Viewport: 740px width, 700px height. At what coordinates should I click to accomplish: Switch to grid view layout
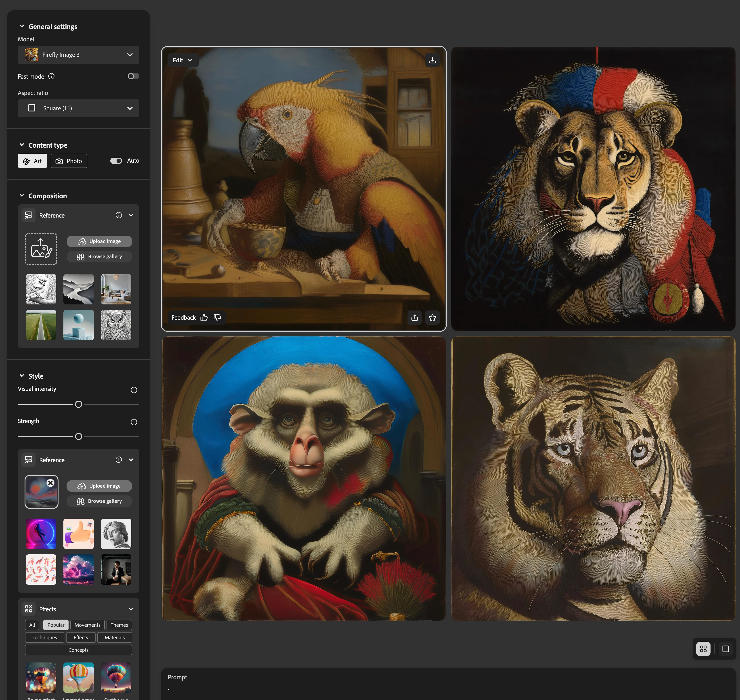click(x=703, y=649)
